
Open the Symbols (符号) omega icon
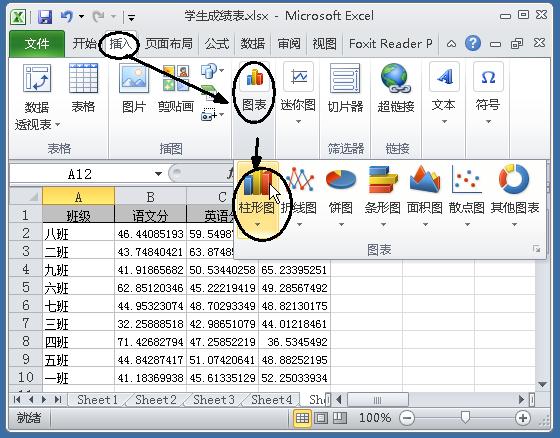click(x=488, y=77)
